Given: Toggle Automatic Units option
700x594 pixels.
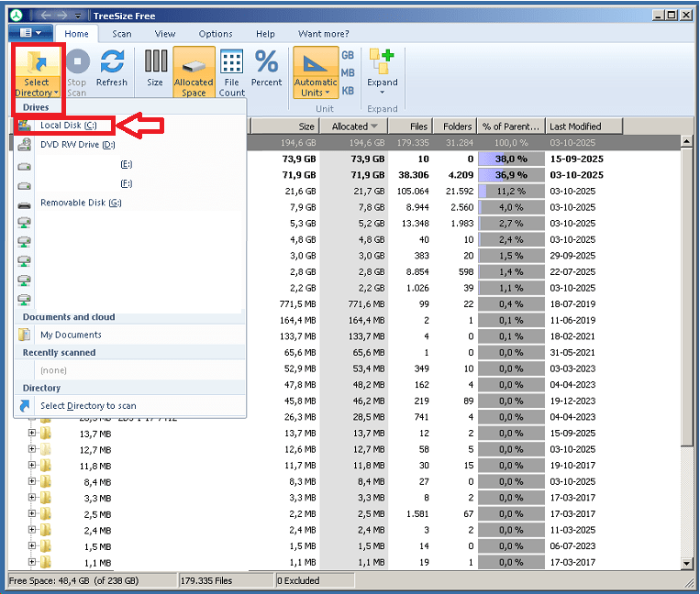Looking at the screenshot, I should (315, 71).
